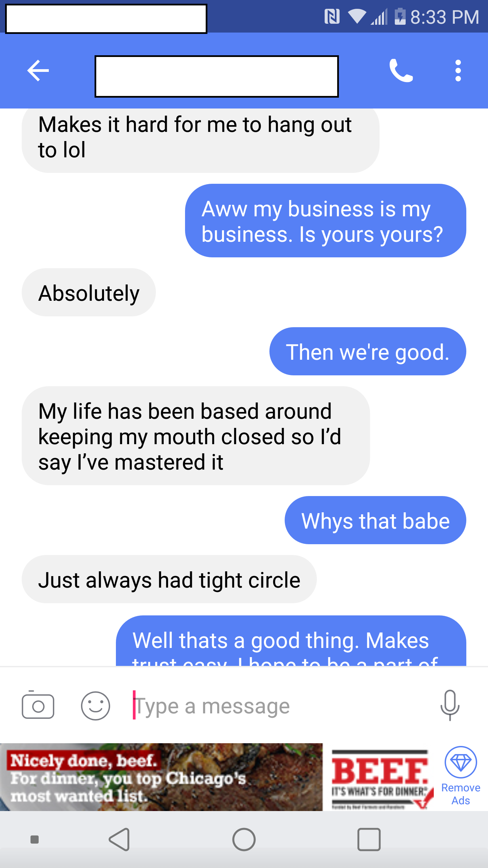Select the 'Then we're good.' message
This screenshot has width=488, height=868.
pos(368,351)
